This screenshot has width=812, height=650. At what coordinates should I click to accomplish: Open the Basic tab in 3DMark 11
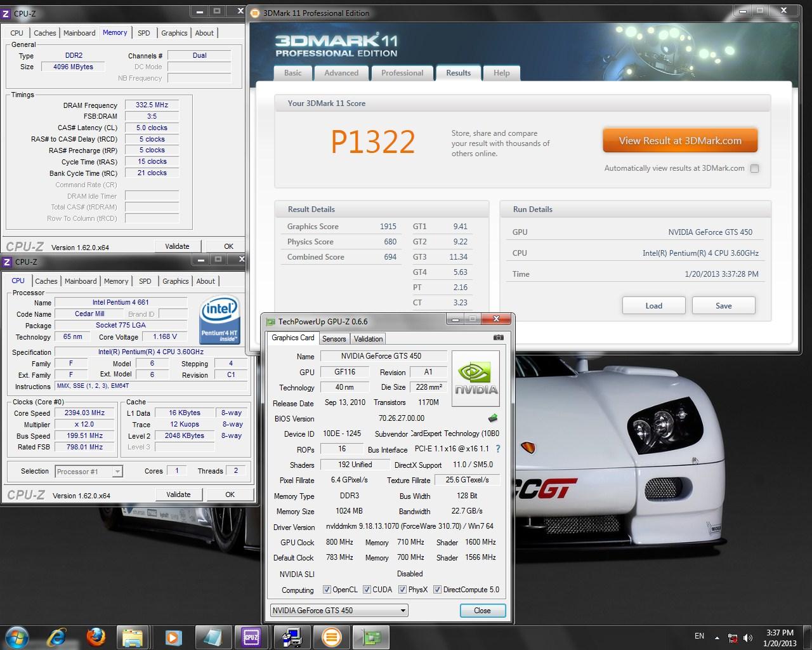[x=293, y=73]
